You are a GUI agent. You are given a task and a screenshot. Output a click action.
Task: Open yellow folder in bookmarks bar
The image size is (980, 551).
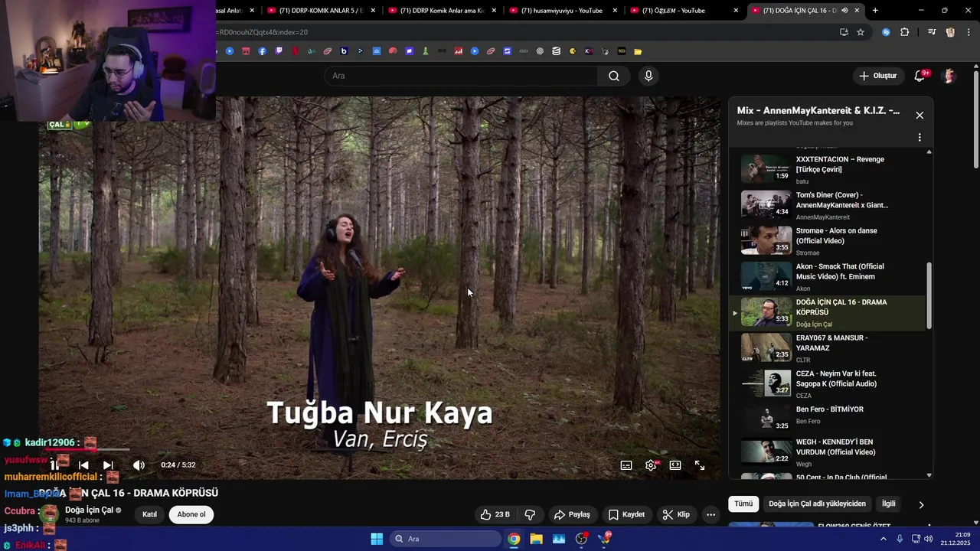pos(638,51)
